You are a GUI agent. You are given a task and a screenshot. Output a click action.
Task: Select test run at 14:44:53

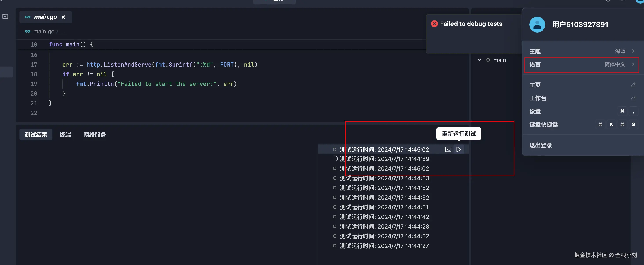tap(384, 178)
